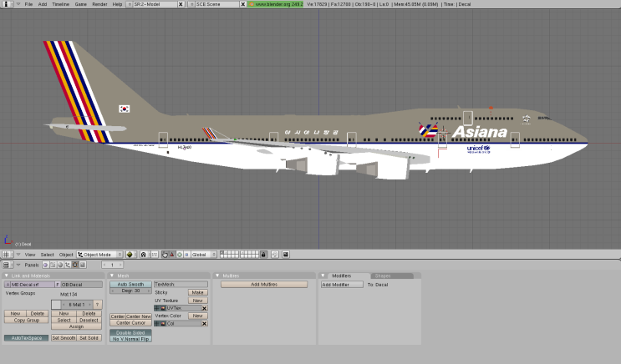Viewport: 621px width, 364px height.
Task: Collapse the Mesh panel triangle
Action: click(112, 276)
